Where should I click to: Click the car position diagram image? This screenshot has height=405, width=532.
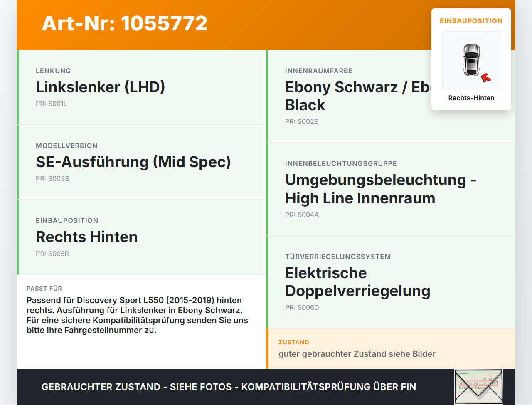pos(471,60)
